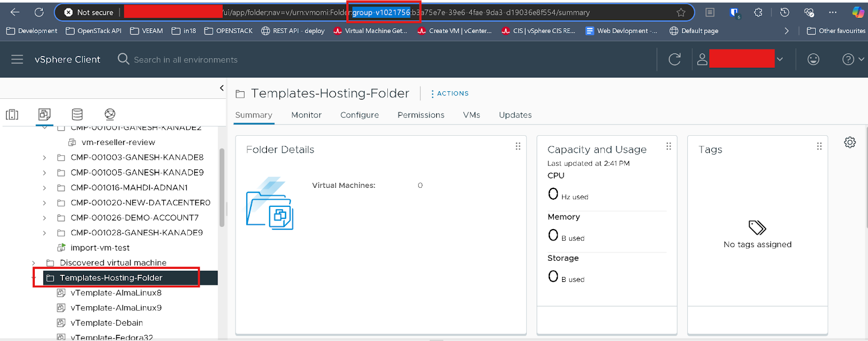This screenshot has width=868, height=341.
Task: Open the REST API - deploy bookmark
Action: click(293, 31)
